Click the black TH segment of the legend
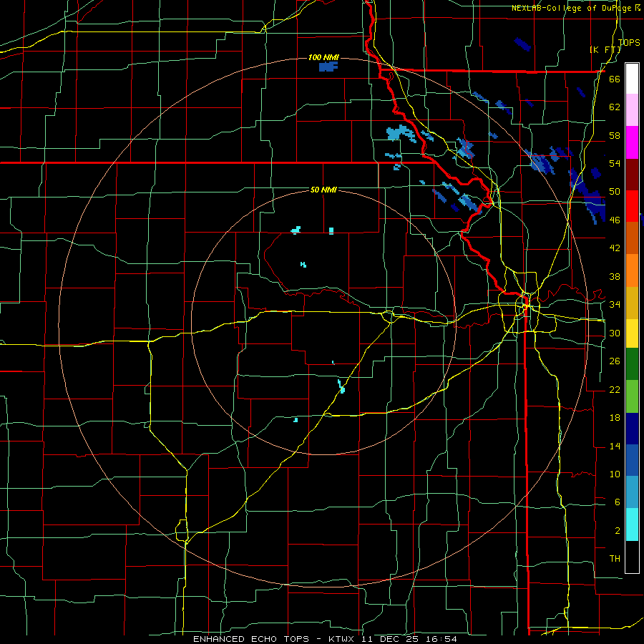The height and width of the screenshot is (644, 644). point(632,557)
